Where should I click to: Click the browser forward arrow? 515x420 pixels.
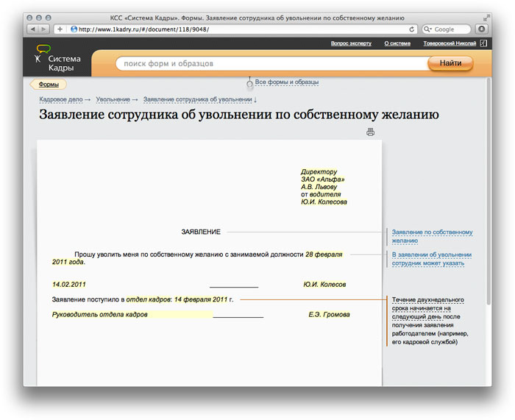[44, 29]
